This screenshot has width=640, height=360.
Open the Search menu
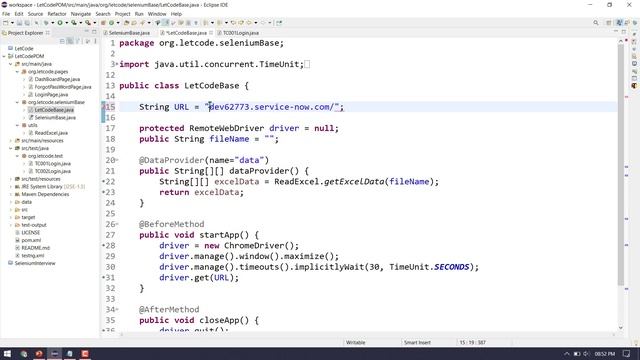(x=103, y=14)
